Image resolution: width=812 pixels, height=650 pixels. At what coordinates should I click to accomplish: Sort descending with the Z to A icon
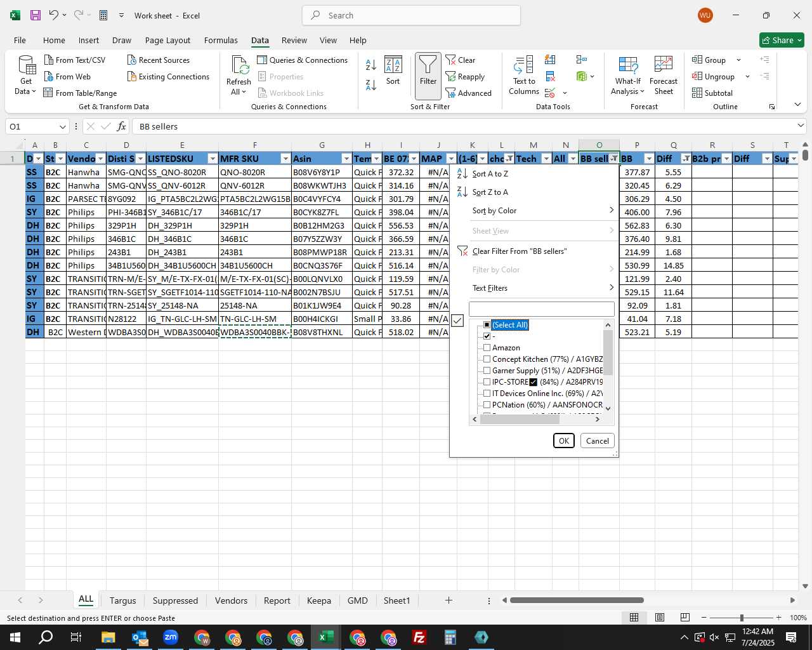tap(371, 84)
